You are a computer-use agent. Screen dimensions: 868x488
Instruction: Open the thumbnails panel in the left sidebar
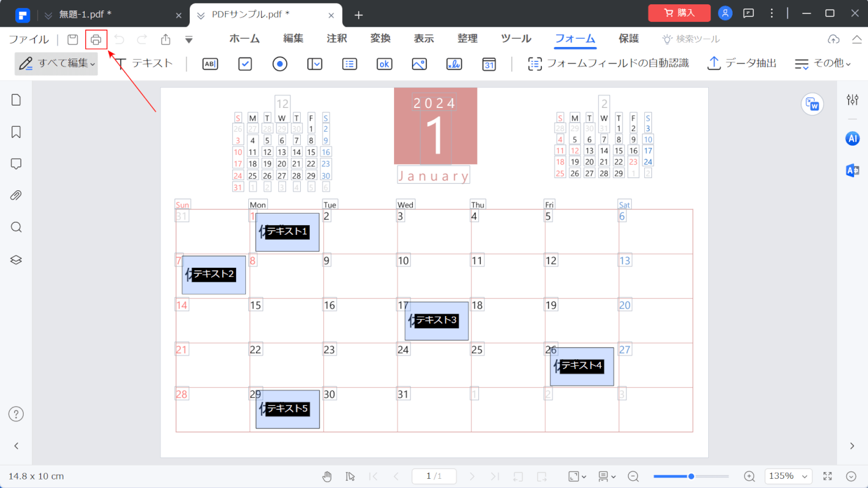point(16,100)
